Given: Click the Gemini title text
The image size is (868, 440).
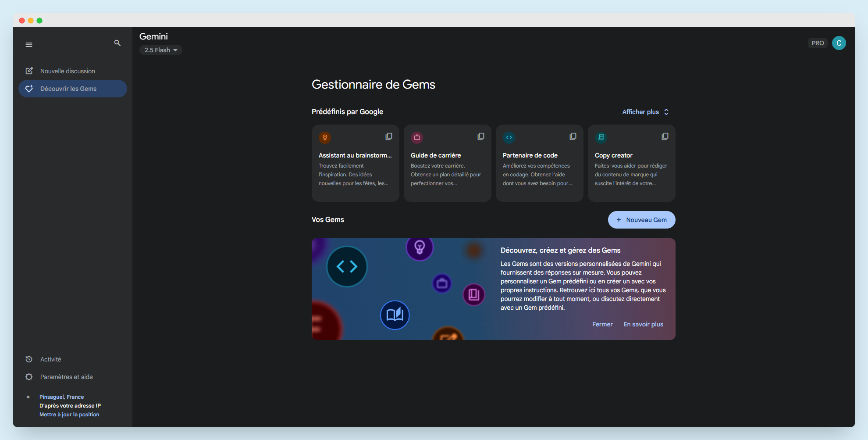Looking at the screenshot, I should (153, 36).
